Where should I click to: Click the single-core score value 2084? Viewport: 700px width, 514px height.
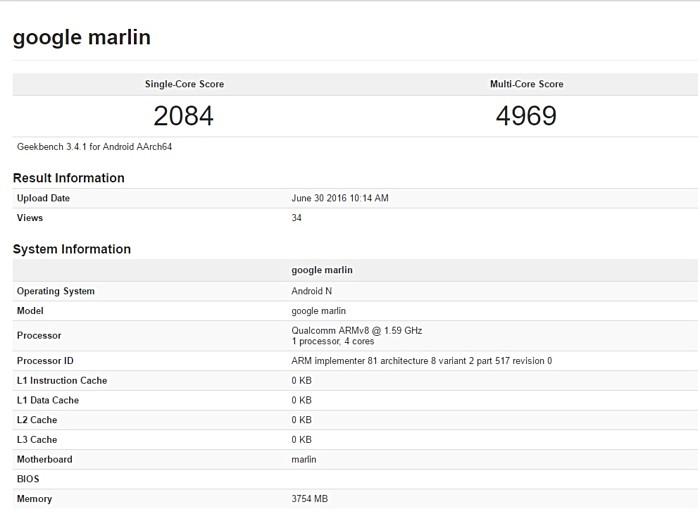coord(183,116)
